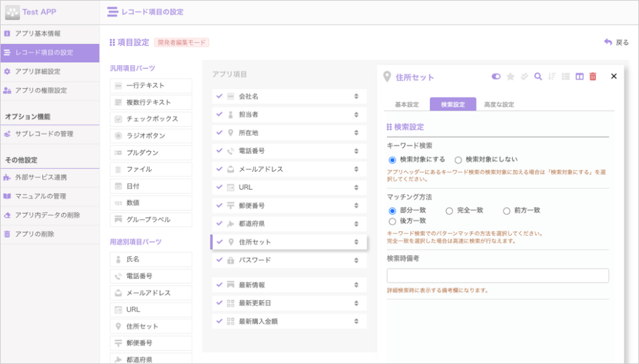Click the magnifier search icon in 住所セット header
639x364 pixels.
point(538,77)
